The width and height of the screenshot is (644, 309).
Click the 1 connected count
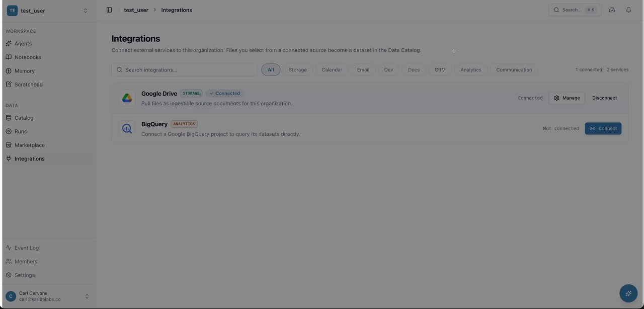(589, 70)
